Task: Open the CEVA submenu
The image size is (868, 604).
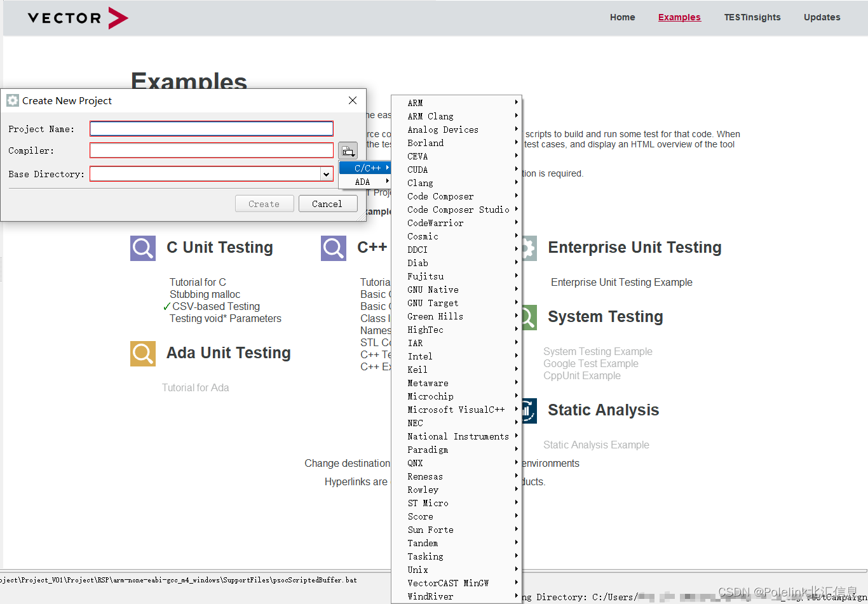Action: (456, 156)
